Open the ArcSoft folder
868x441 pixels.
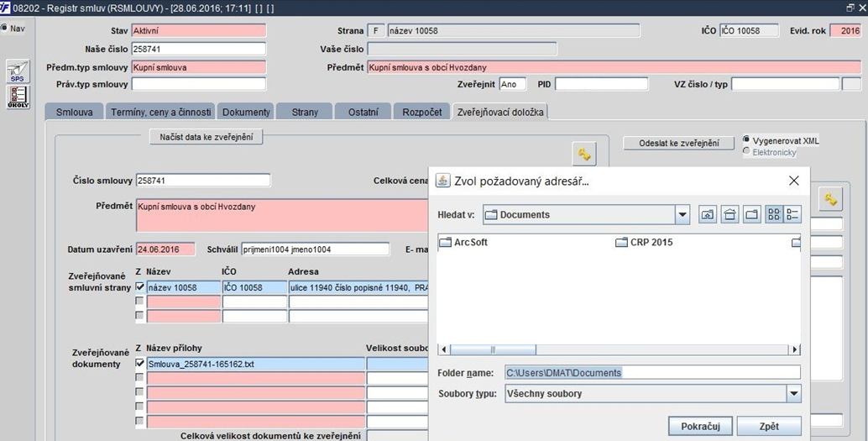464,242
